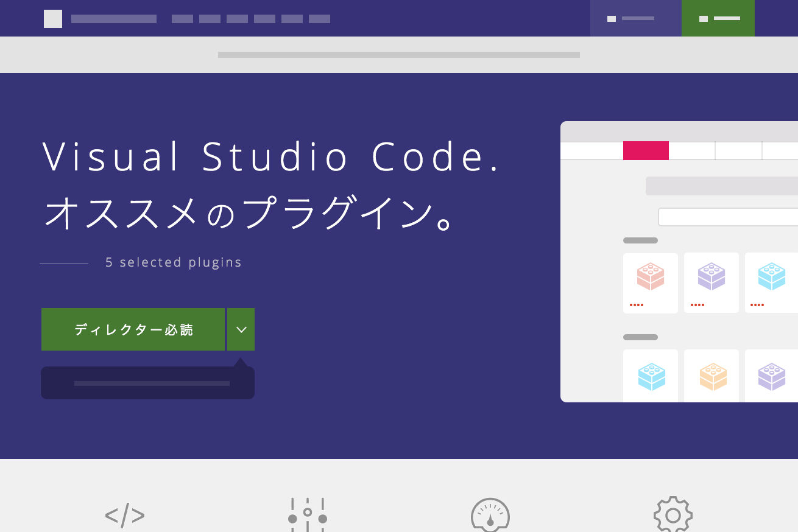Open the dropdown arrow beside ディレクター必読

[x=241, y=329]
